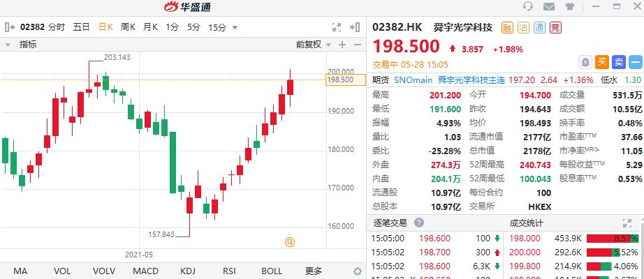This screenshot has height=279, width=644.
Task: Open the SNOmain futures link
Action: tap(414, 80)
